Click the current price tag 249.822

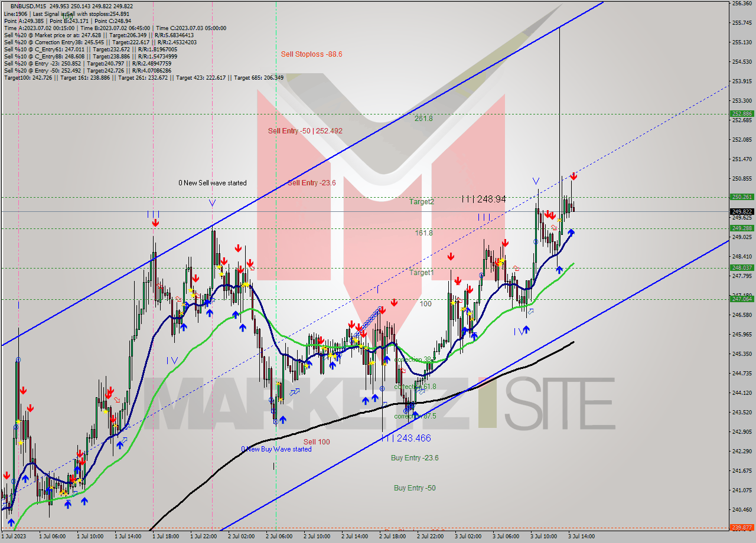(x=742, y=211)
